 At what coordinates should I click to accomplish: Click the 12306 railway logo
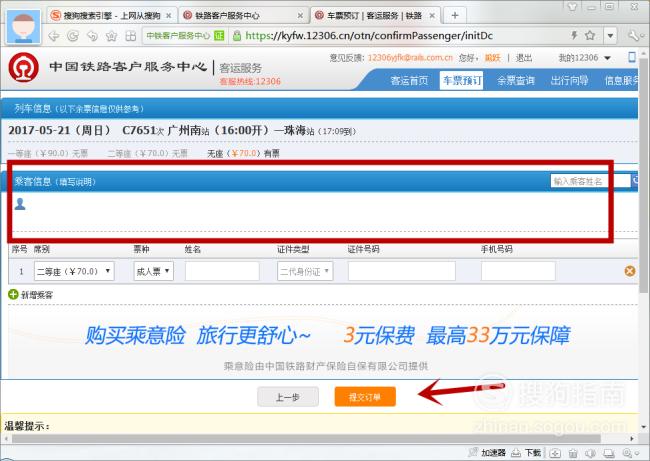point(24,68)
